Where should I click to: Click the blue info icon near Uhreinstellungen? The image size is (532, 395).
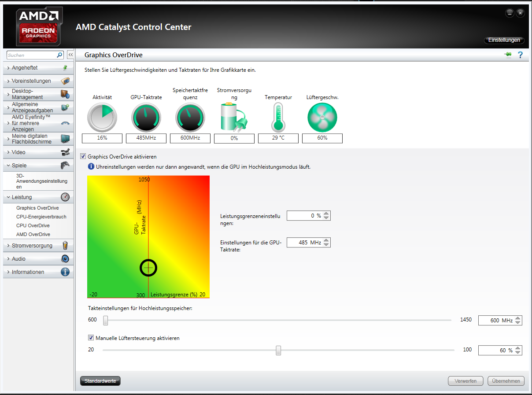coord(91,166)
